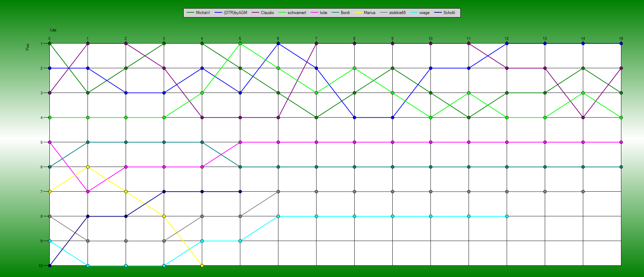Select the blue (DTR)byAGM point at lap 15
Image resolution: width=644 pixels, height=277 pixels.
pos(621,44)
